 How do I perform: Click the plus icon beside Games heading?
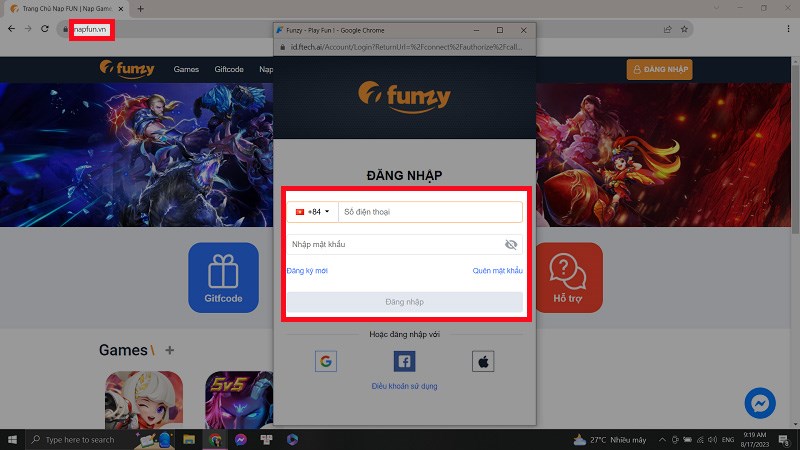[x=169, y=350]
